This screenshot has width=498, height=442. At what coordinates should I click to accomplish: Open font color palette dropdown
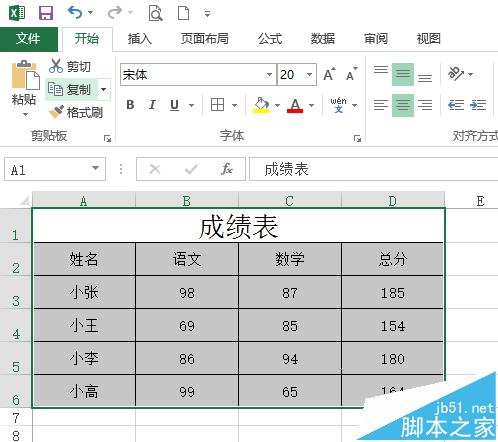[311, 105]
